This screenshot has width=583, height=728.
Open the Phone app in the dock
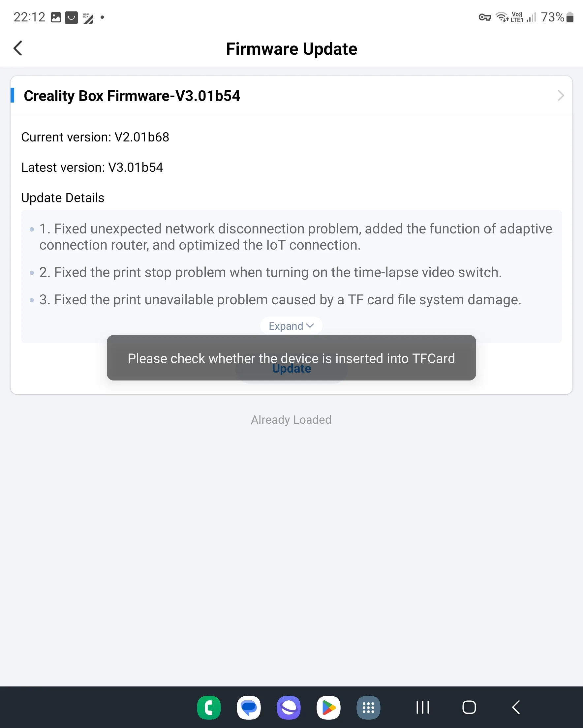(x=209, y=708)
